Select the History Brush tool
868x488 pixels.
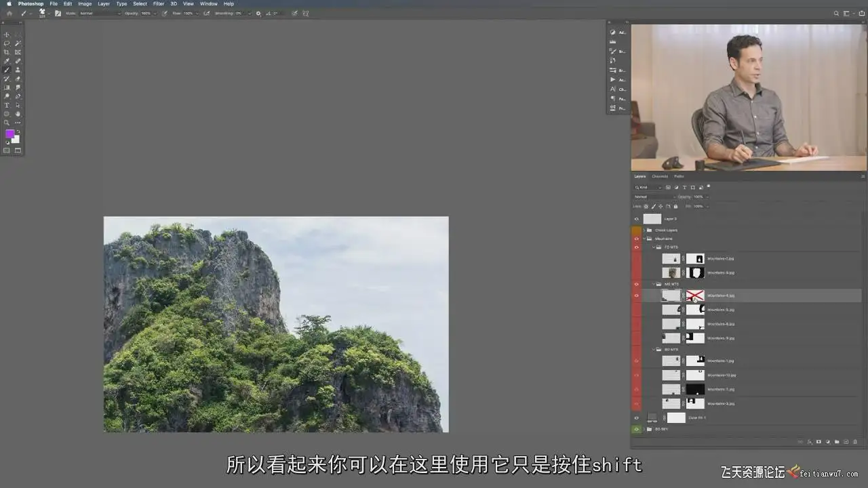pyautogui.click(x=7, y=79)
